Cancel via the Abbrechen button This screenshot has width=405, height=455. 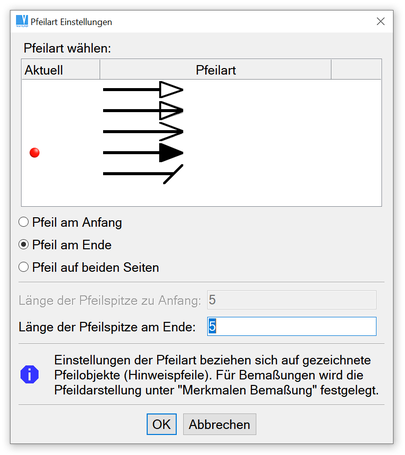(x=219, y=424)
